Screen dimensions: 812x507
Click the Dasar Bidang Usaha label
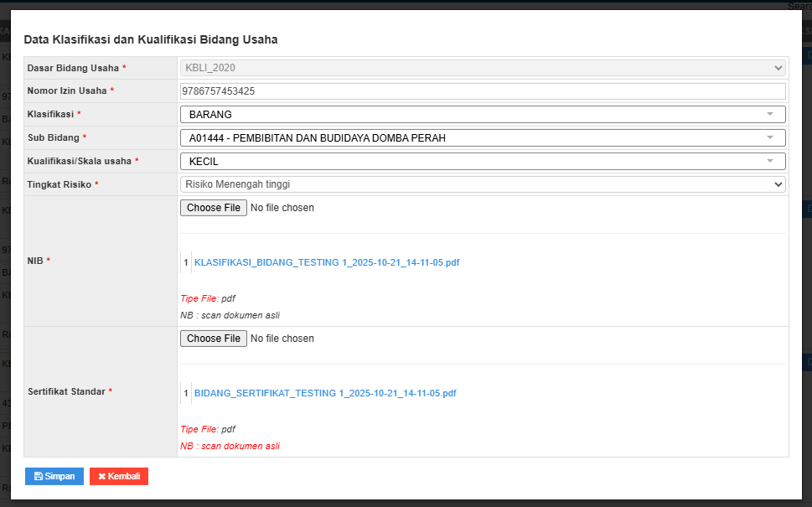(73, 68)
